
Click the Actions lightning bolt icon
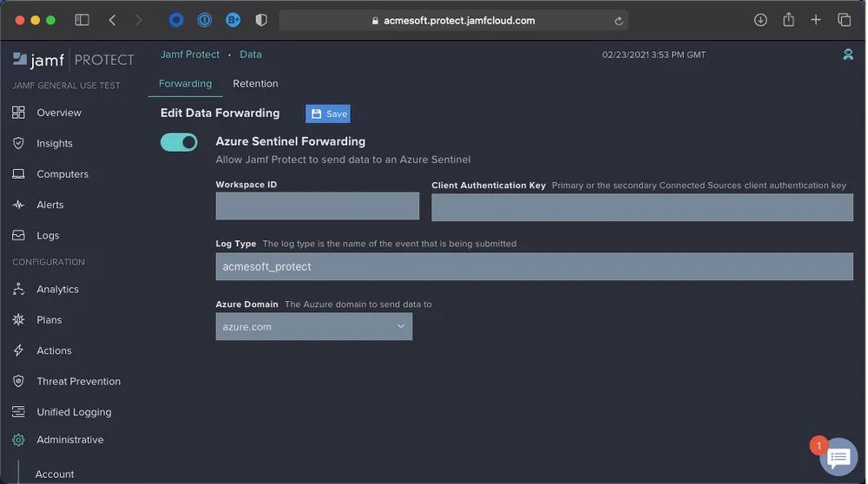point(18,350)
